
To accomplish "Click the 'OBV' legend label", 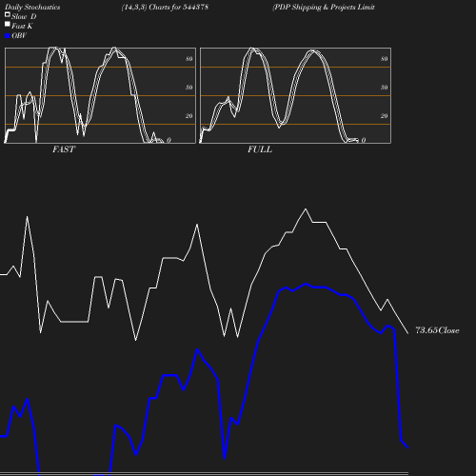I will (19, 35).
